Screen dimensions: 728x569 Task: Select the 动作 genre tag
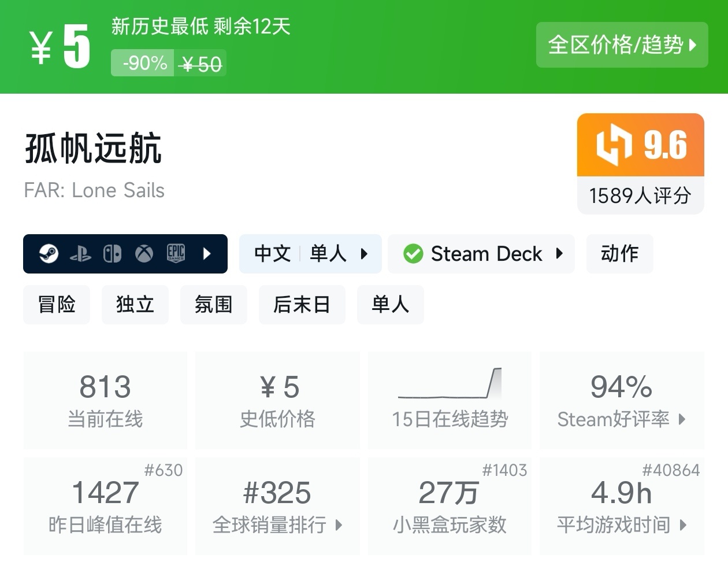pyautogui.click(x=619, y=254)
